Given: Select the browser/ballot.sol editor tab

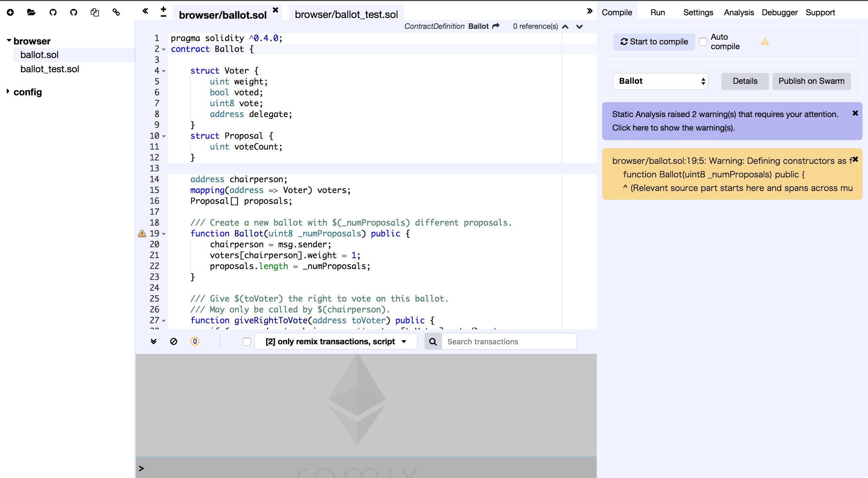Looking at the screenshot, I should [223, 15].
